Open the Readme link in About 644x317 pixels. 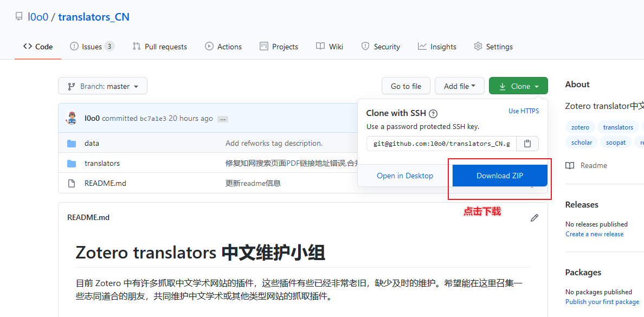click(594, 165)
